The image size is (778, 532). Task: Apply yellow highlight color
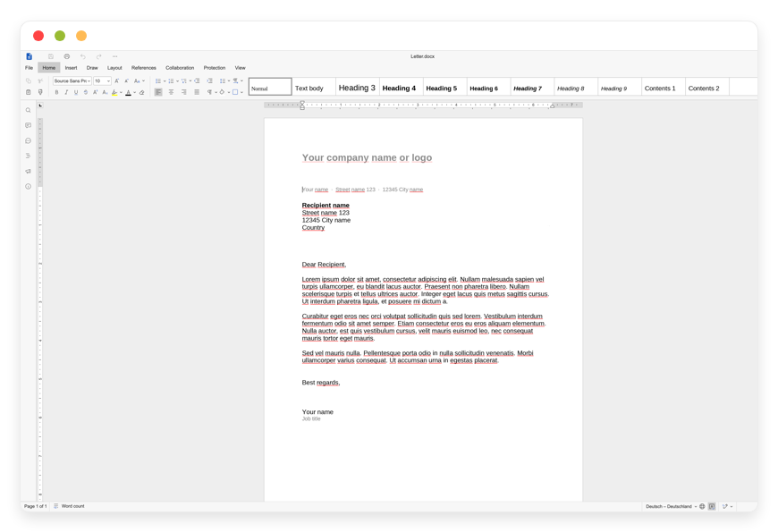pyautogui.click(x=114, y=92)
